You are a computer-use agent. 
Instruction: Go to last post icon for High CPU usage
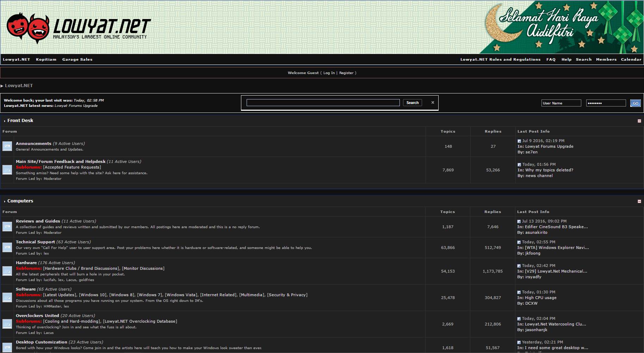(x=519, y=292)
